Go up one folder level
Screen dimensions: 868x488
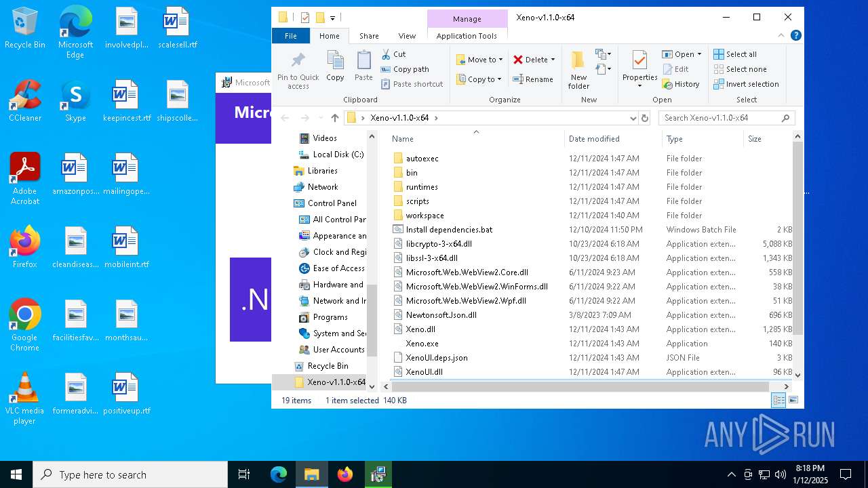tap(335, 118)
